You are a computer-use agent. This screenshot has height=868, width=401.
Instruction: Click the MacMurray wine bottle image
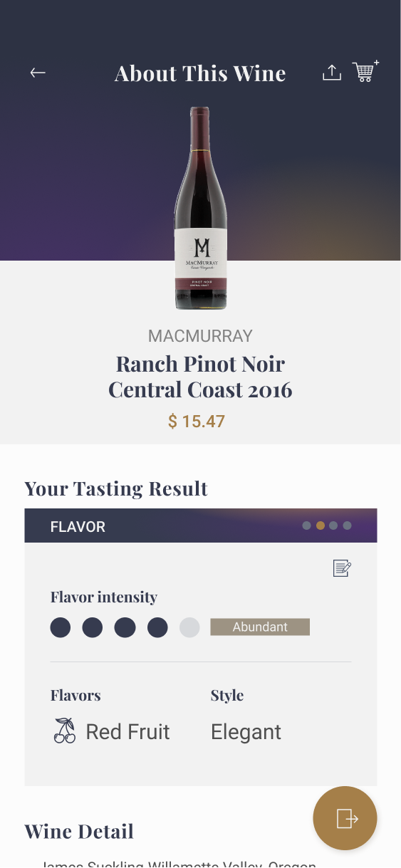coord(201,208)
